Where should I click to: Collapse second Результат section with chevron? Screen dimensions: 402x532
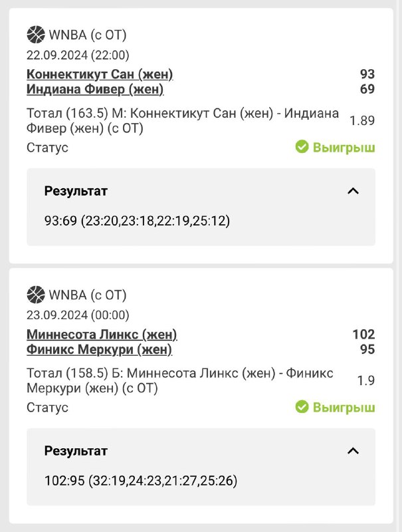tap(353, 451)
